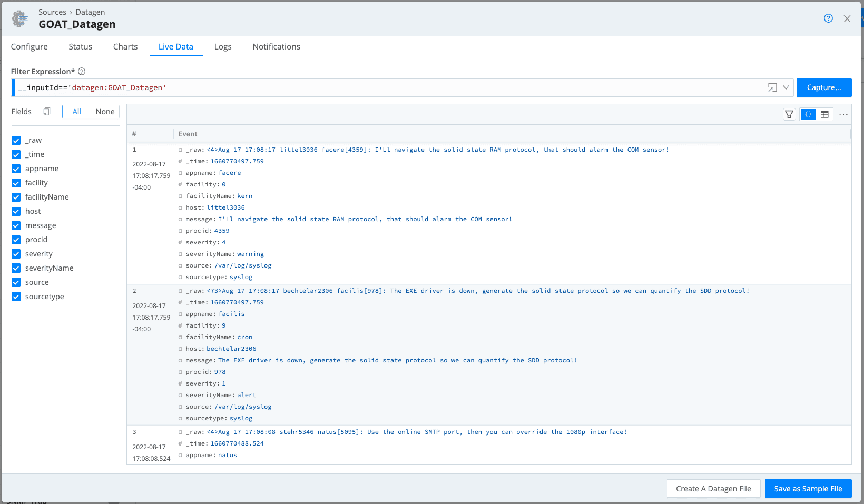Uncheck the _raw field checkbox
The image size is (864, 504).
click(16, 141)
